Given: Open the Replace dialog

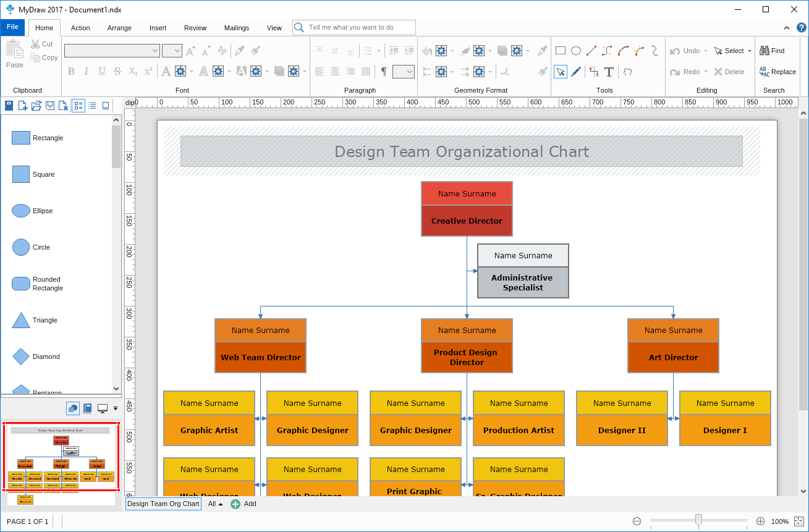Looking at the screenshot, I should coord(777,72).
